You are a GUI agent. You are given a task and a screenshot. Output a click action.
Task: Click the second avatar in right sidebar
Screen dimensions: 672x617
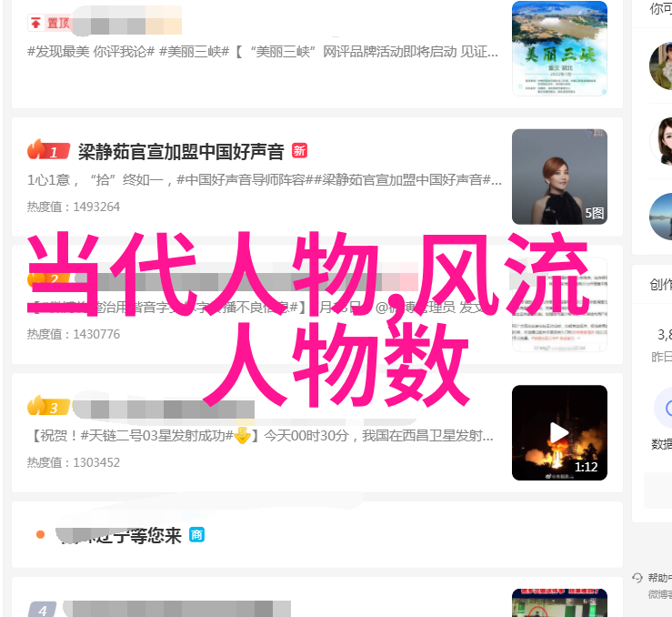click(x=661, y=141)
